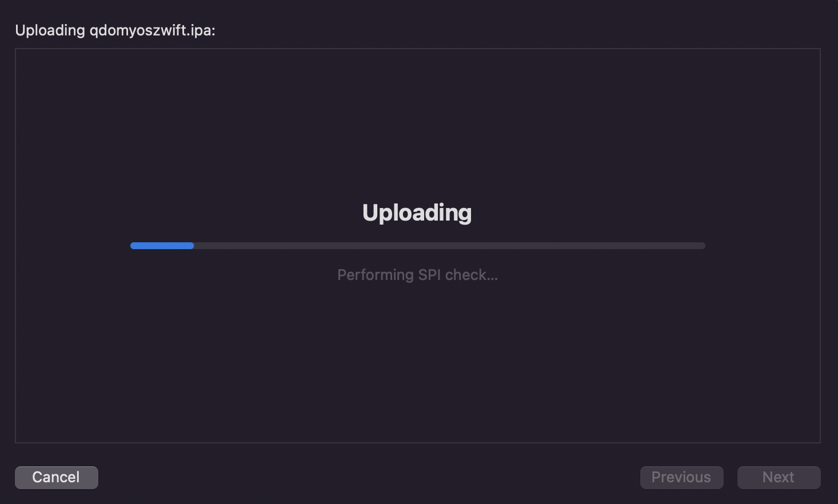Click the word Uploading in the title label
The width and height of the screenshot is (838, 504).
(x=50, y=30)
